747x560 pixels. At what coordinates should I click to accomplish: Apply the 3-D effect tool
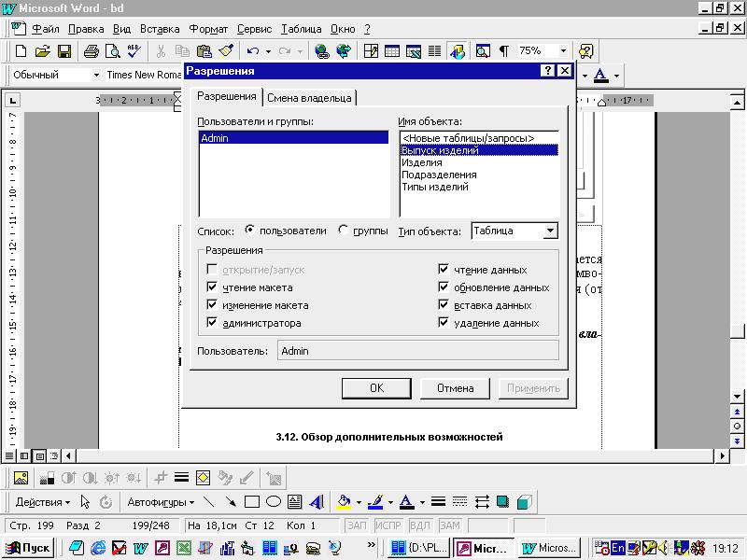(524, 502)
